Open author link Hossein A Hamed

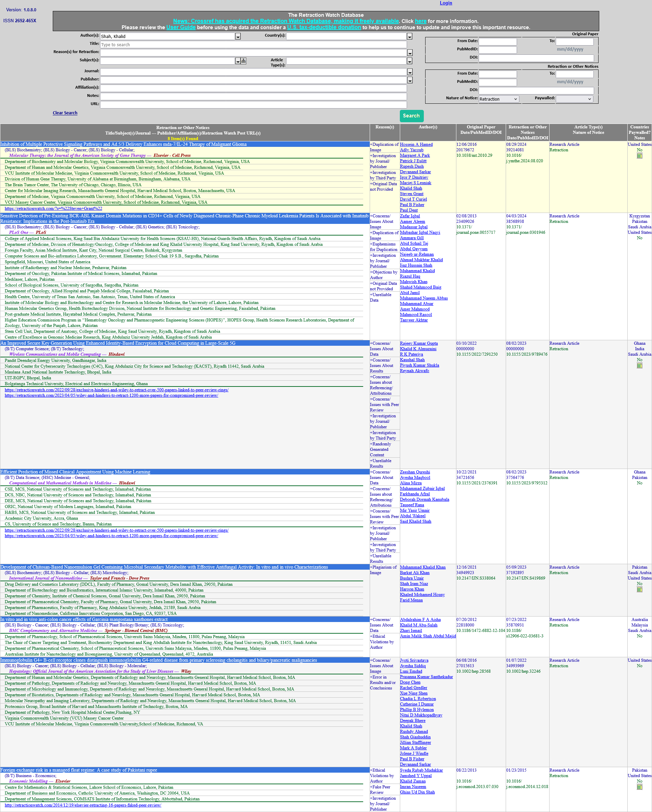(x=416, y=144)
